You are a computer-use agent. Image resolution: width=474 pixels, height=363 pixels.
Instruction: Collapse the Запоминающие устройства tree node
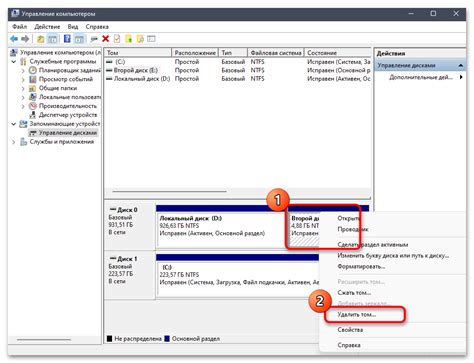pos(14,124)
